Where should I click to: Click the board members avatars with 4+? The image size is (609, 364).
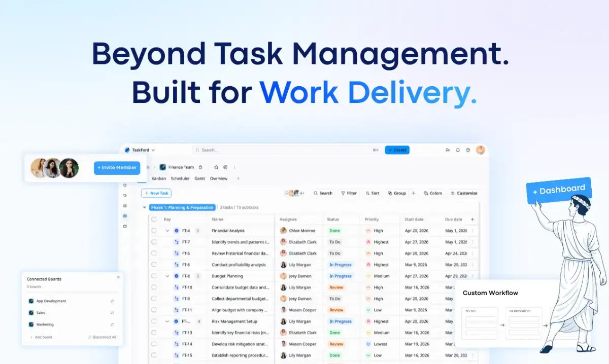295,193
